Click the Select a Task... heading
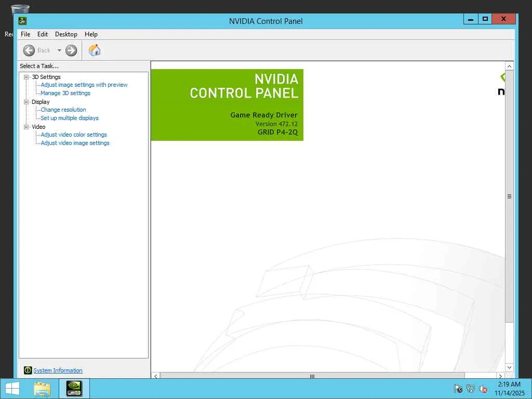The image size is (532, 399). (39, 66)
